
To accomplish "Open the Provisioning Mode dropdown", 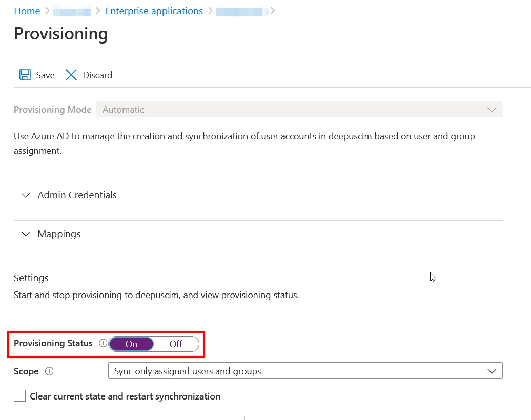I will click(299, 110).
